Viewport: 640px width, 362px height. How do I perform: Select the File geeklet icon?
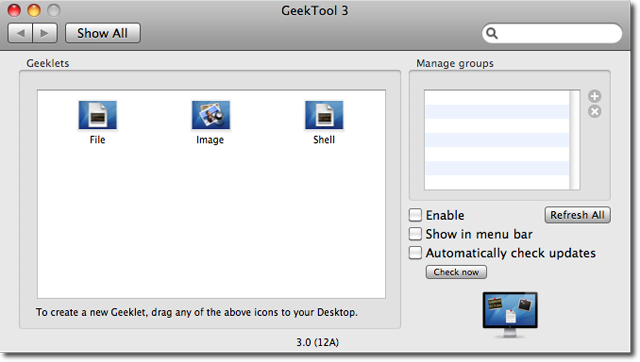tap(98, 115)
